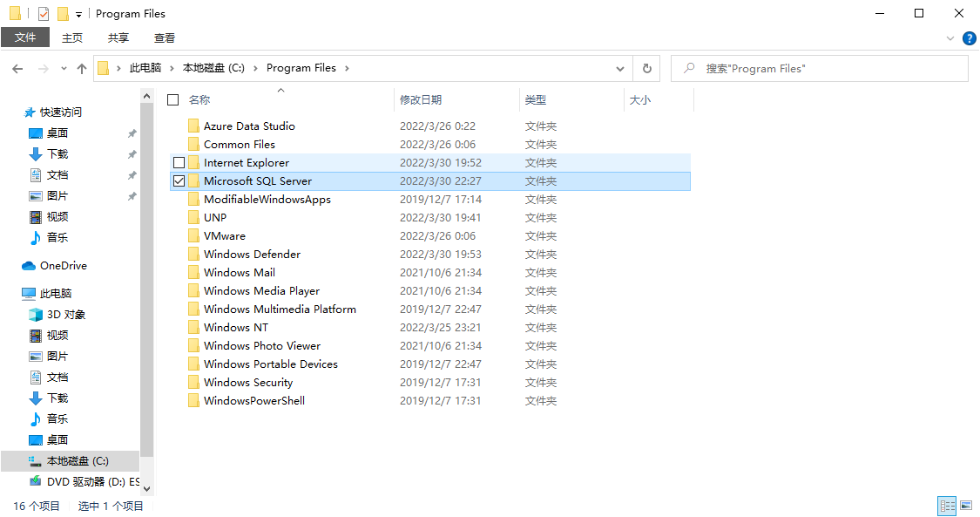Image resolution: width=980 pixels, height=517 pixels.
Task: Switch to details view layout icon
Action: 948,505
